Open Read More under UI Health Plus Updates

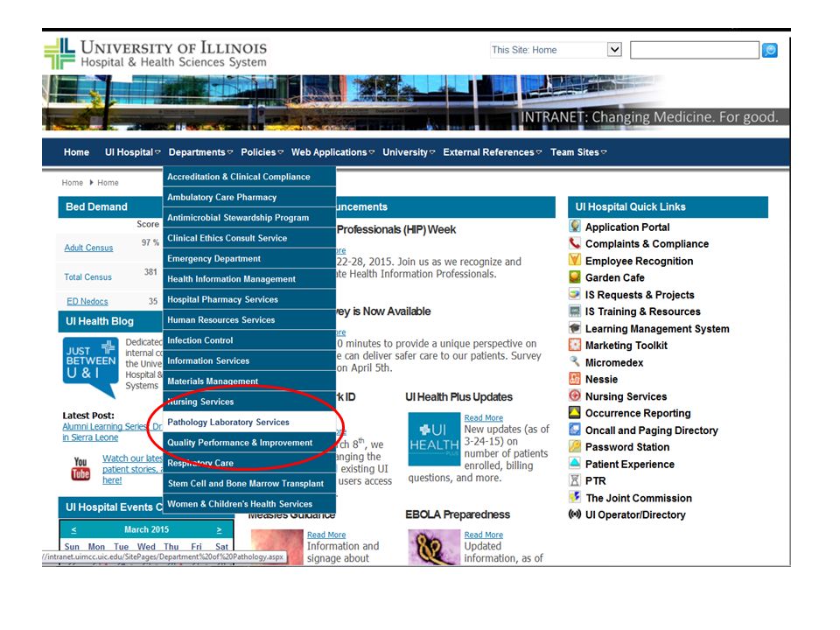483,418
